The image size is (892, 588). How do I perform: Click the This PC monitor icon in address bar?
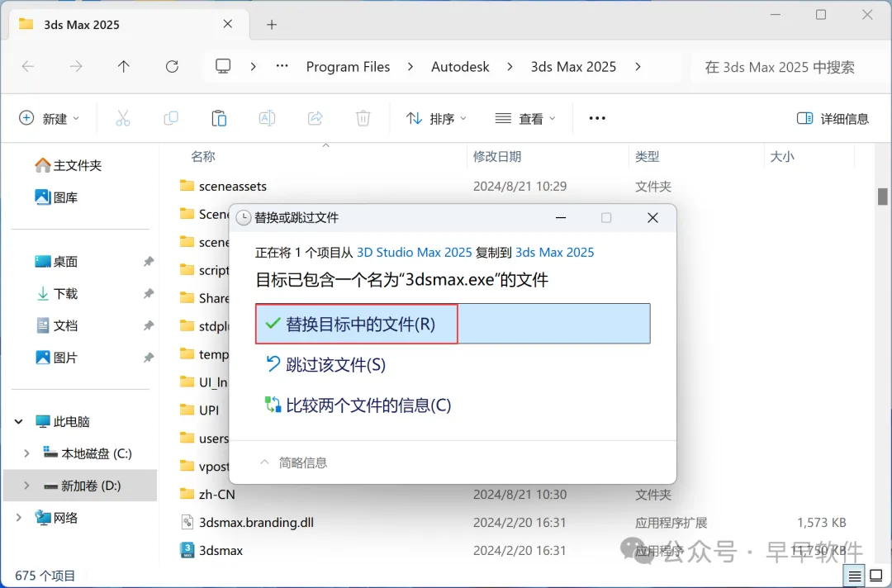tap(223, 67)
